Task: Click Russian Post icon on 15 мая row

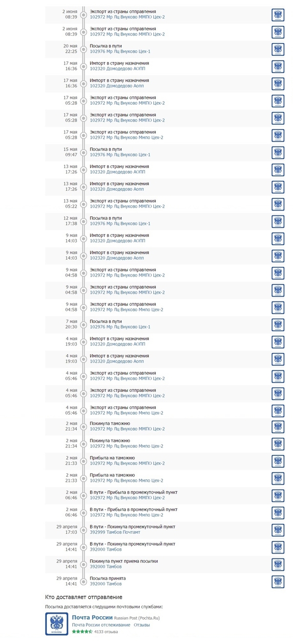Action: click(278, 152)
